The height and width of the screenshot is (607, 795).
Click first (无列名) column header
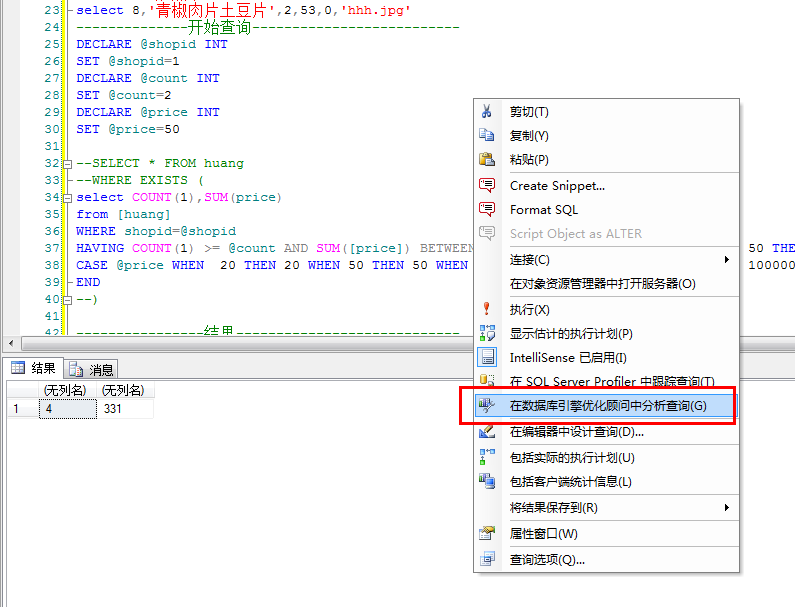click(67, 390)
